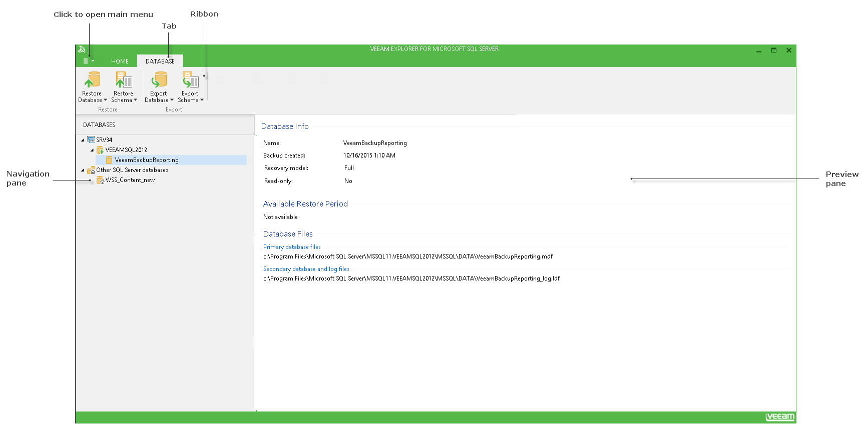This screenshot has height=431, width=868.
Task: Click the VeeamBackupReporting_log.ldf file path
Action: coord(411,278)
